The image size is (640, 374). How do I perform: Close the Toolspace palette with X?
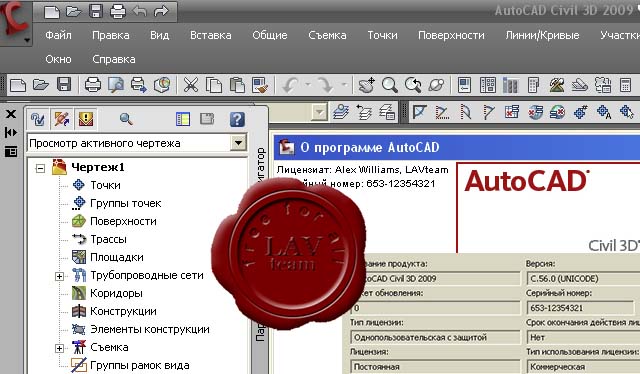(x=11, y=114)
